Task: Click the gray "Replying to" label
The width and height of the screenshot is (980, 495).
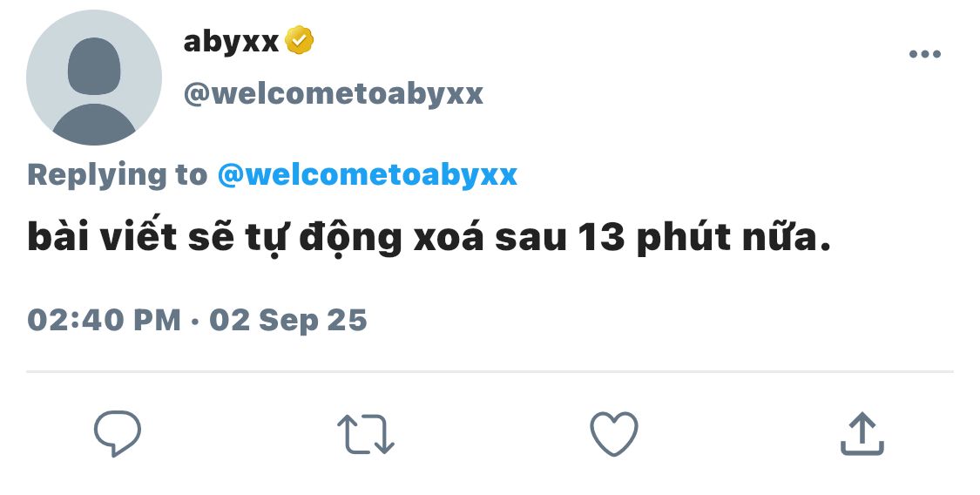Action: click(x=118, y=174)
